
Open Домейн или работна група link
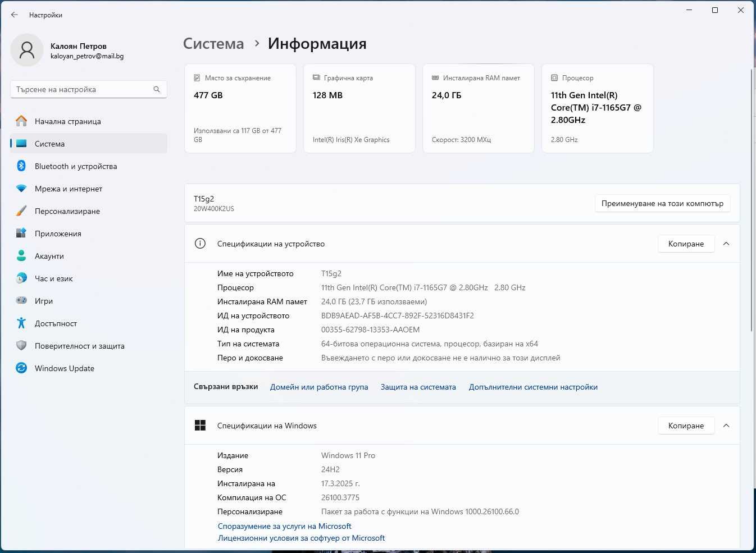(319, 387)
